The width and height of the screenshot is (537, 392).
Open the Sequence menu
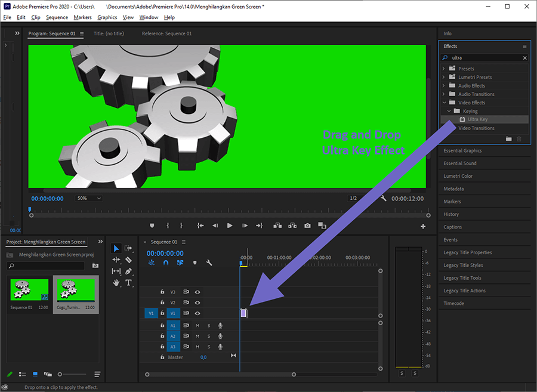pyautogui.click(x=57, y=17)
